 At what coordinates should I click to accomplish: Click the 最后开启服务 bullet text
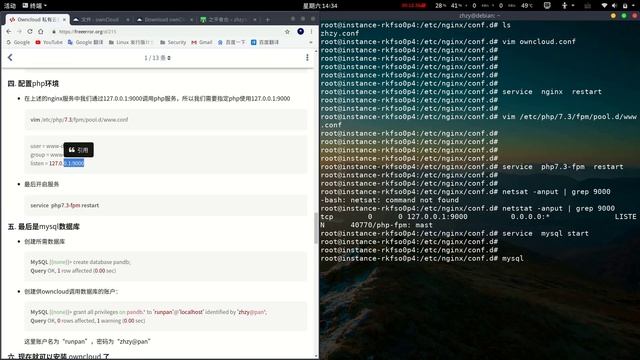pyautogui.click(x=42, y=184)
